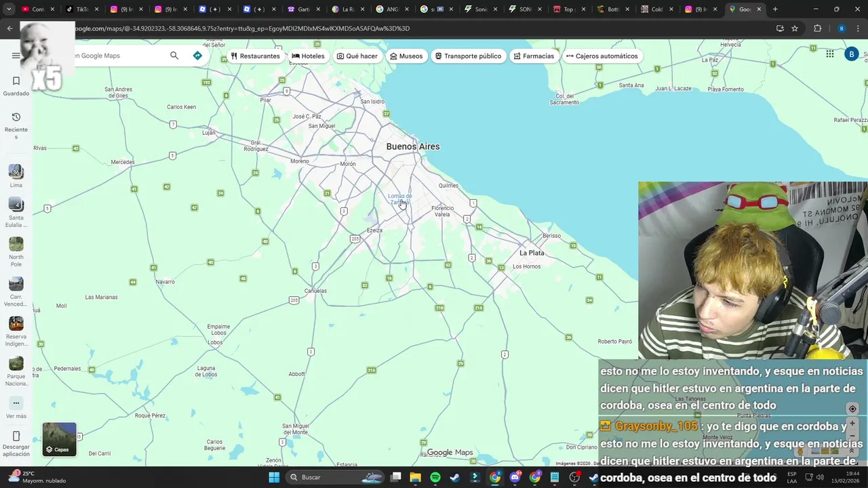Open taskbar weather widget 25°C

pos(37,477)
